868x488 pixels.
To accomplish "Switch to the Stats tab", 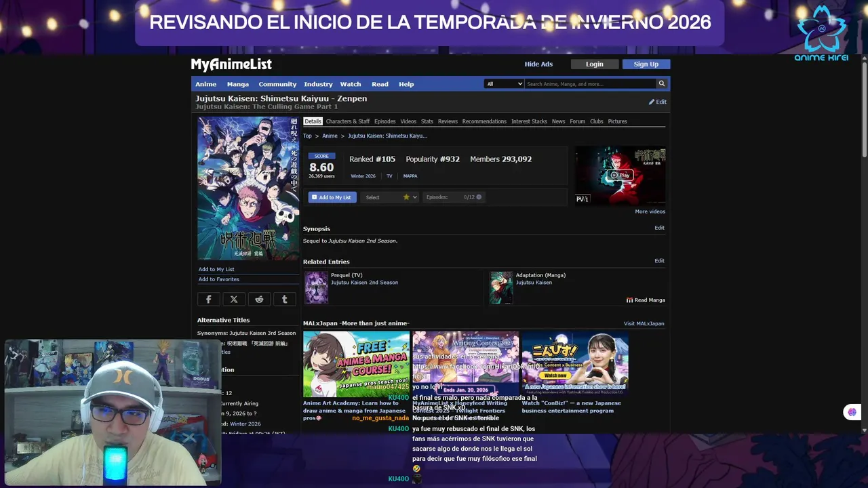I will pyautogui.click(x=427, y=121).
